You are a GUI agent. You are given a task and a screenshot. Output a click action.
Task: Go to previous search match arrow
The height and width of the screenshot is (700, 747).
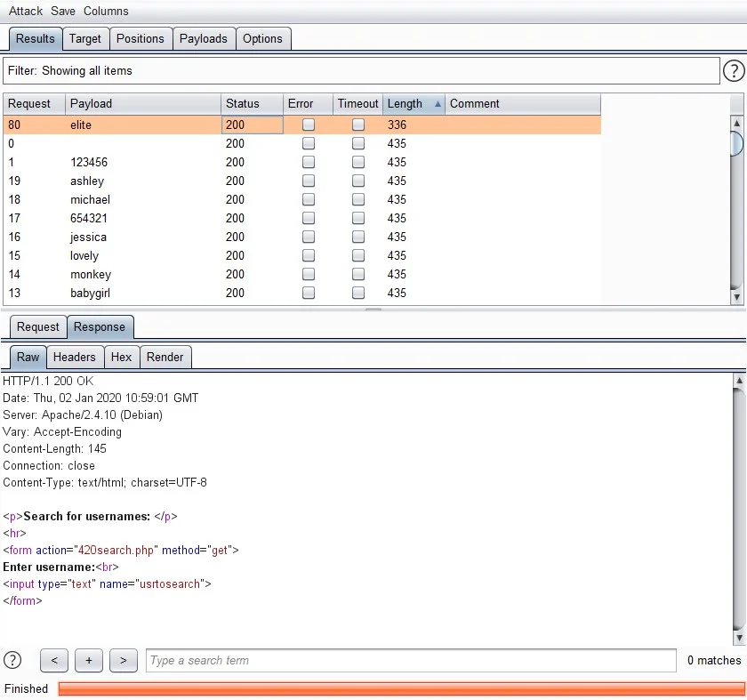pos(54,660)
